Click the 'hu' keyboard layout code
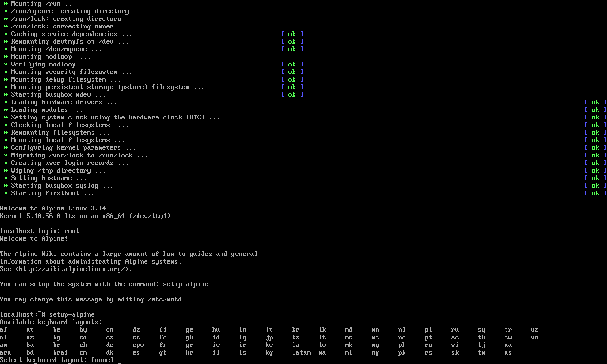This screenshot has width=607, height=364. (x=216, y=330)
